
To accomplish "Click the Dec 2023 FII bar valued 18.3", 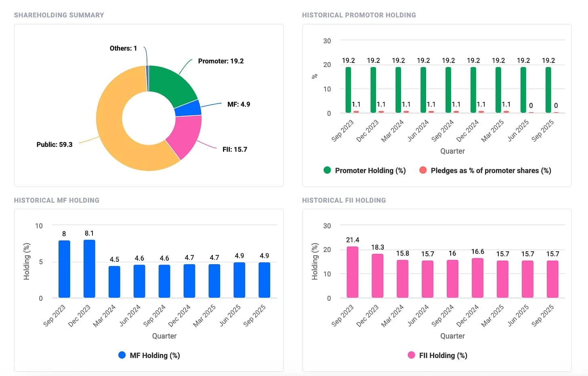I will (x=378, y=276).
